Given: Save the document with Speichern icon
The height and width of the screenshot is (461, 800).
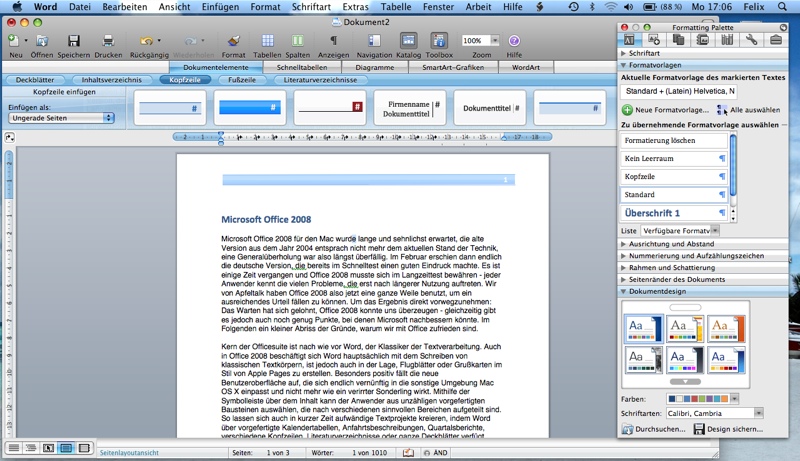Looking at the screenshot, I should tap(74, 41).
